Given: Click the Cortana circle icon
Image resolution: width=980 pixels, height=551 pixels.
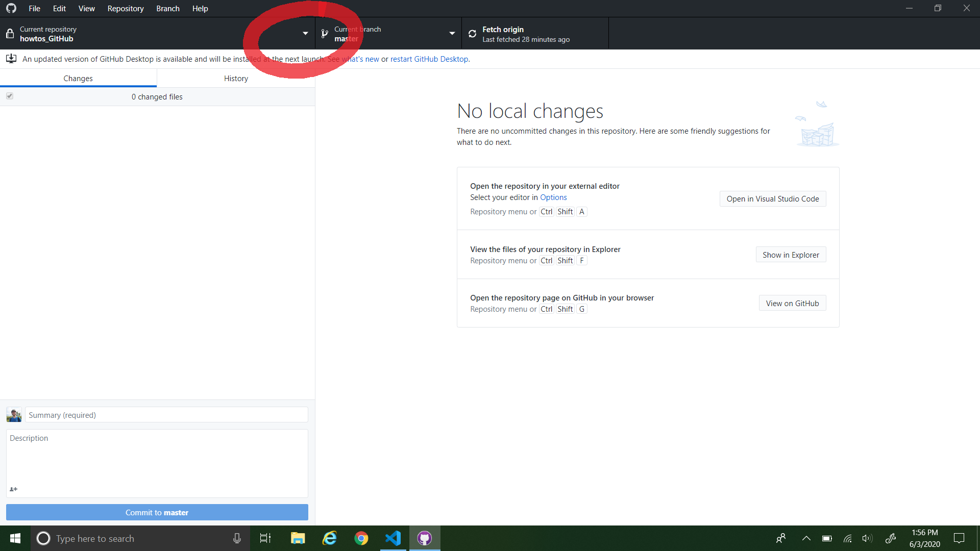Looking at the screenshot, I should (43, 538).
